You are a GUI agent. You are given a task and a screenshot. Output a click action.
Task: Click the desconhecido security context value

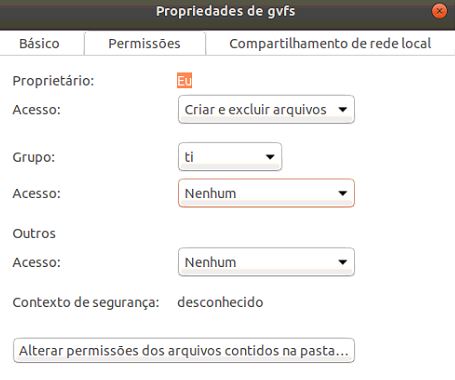coord(220,302)
